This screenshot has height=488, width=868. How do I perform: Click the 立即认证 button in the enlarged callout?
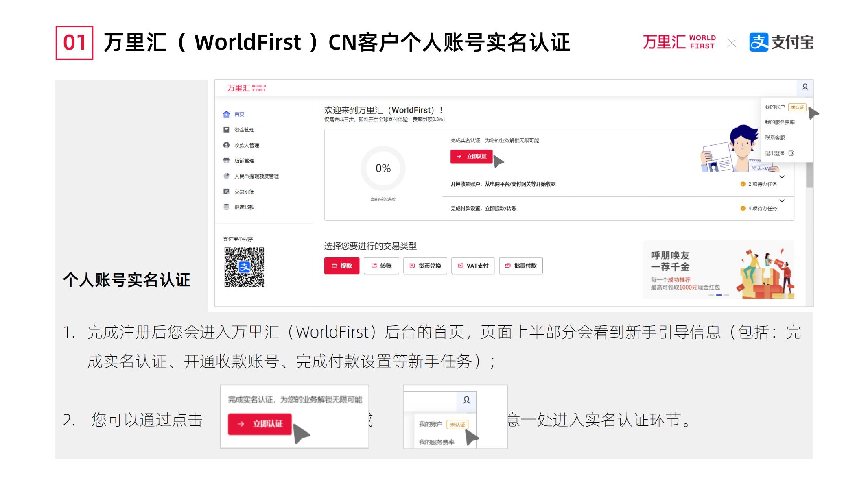260,424
